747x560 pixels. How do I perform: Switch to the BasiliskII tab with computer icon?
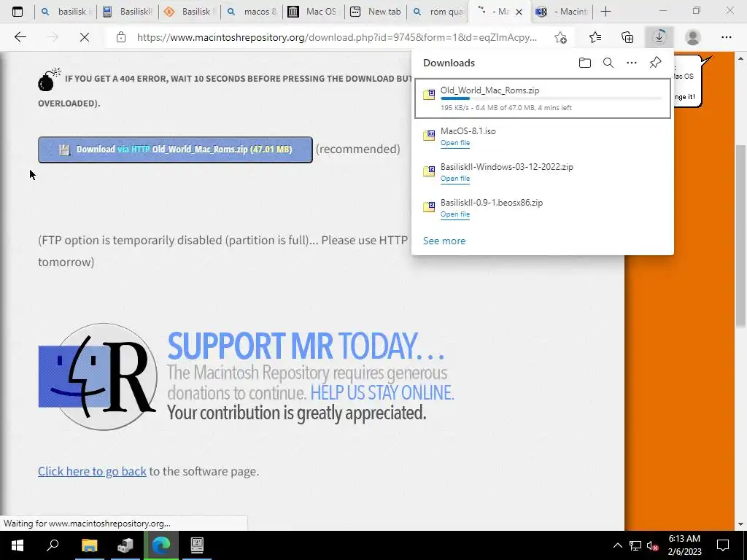[x=127, y=12]
